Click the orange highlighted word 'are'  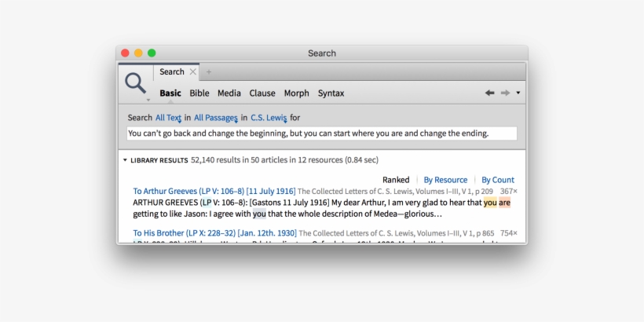click(x=504, y=203)
